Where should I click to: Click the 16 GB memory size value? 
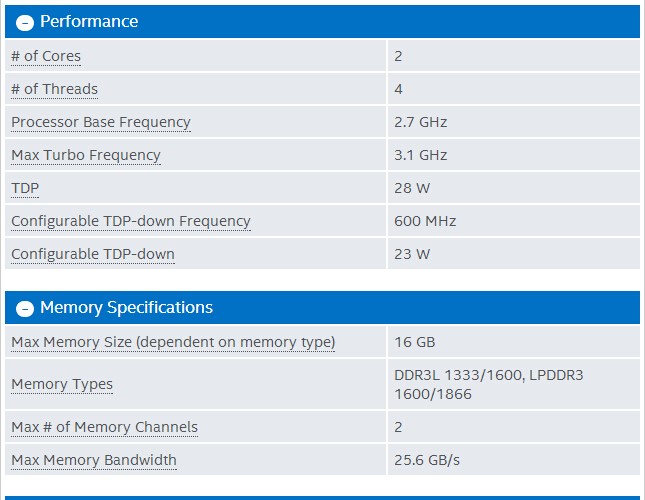[415, 342]
